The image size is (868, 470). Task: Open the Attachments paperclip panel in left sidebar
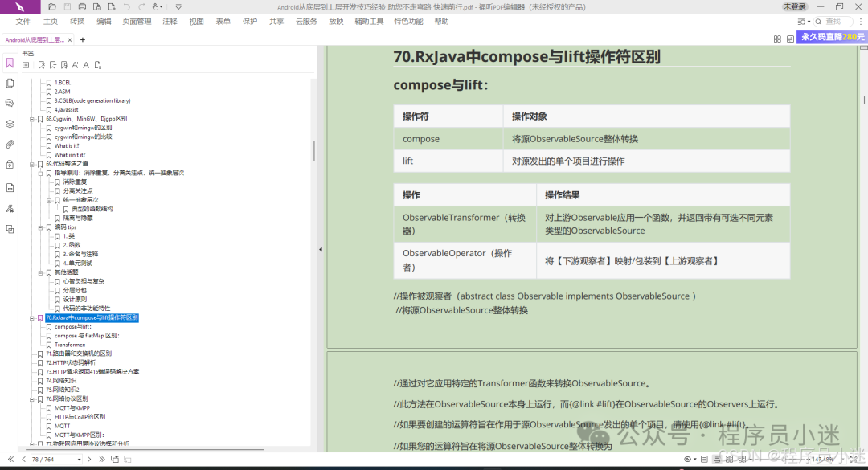tap(10, 144)
